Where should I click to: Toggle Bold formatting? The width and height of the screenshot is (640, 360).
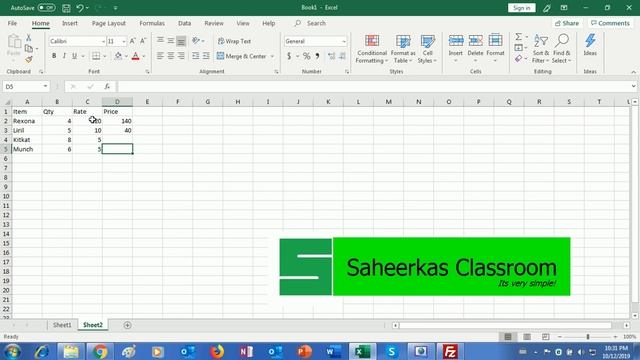tap(54, 56)
